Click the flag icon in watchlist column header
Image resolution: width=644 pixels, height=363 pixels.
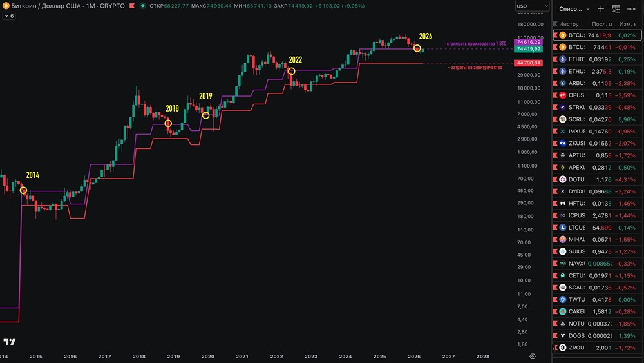click(x=555, y=24)
